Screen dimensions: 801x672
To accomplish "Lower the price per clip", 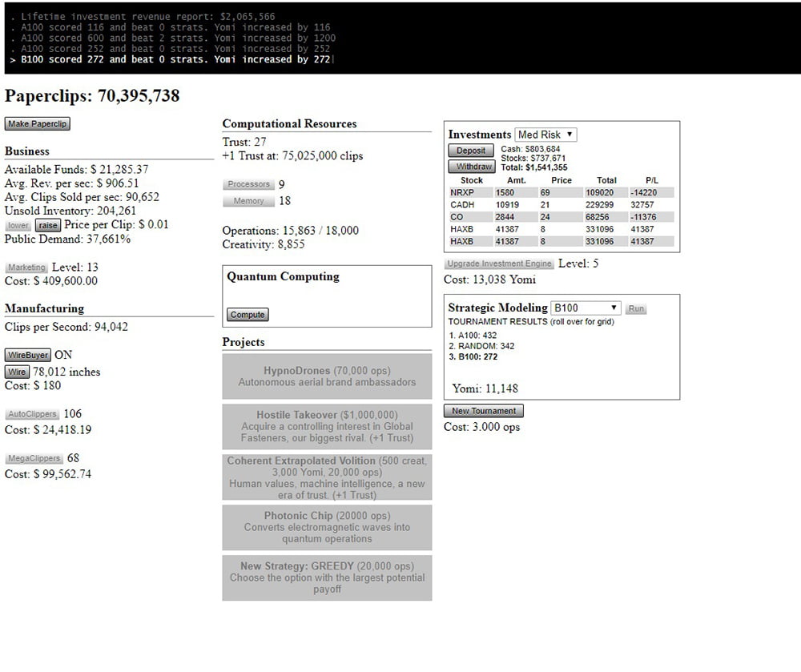I will [x=18, y=226].
